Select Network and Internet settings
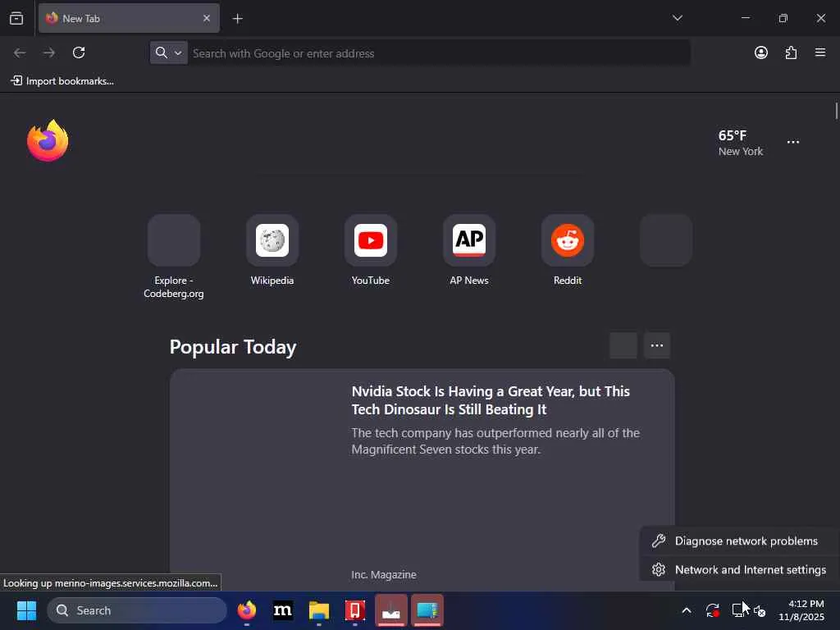The image size is (840, 630). click(x=739, y=569)
